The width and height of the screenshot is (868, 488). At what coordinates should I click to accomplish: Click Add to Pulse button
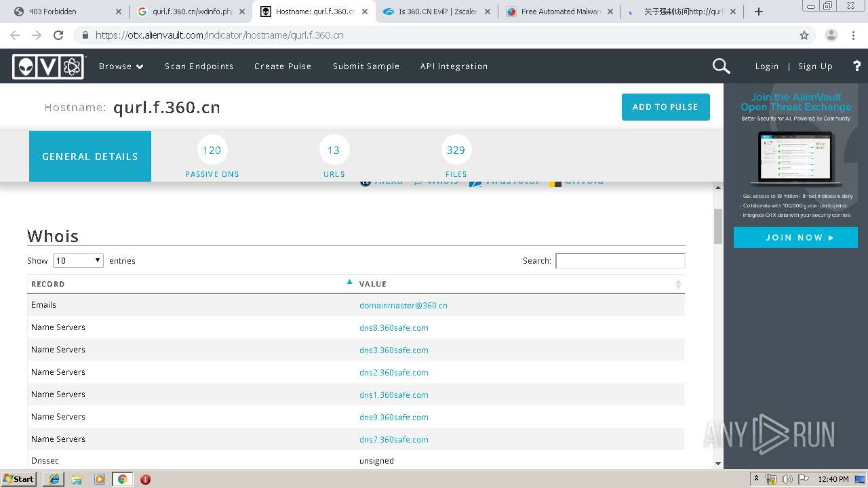tap(665, 107)
